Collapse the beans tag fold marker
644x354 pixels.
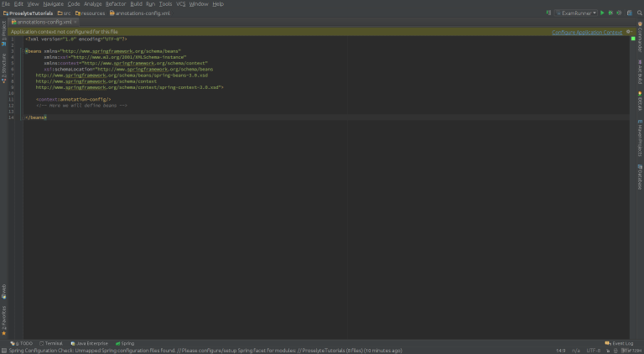23,50
